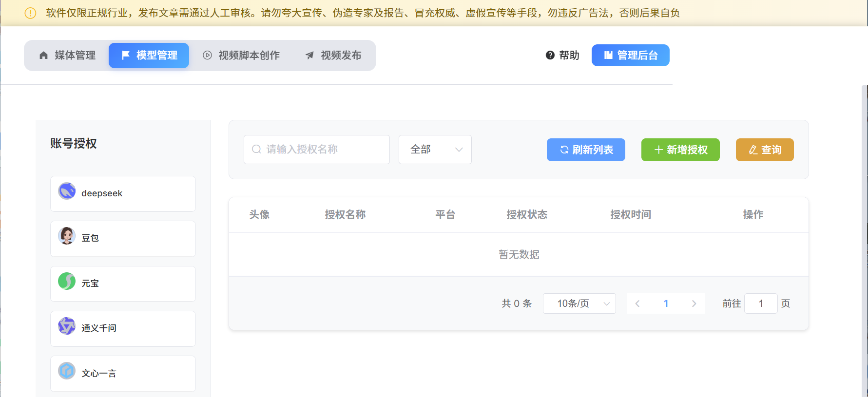Screen dimensions: 868x397
Task: Go to the previous page arrow
Action: tap(637, 303)
